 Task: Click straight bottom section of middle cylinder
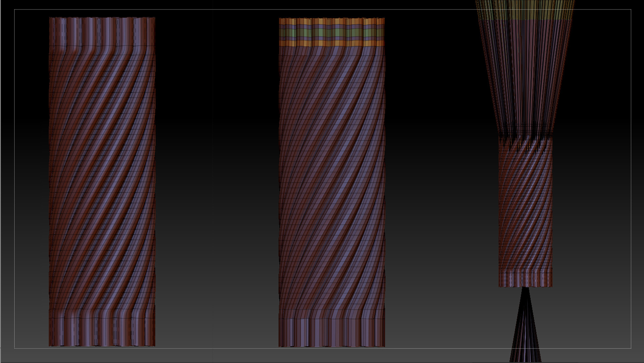[x=332, y=332]
